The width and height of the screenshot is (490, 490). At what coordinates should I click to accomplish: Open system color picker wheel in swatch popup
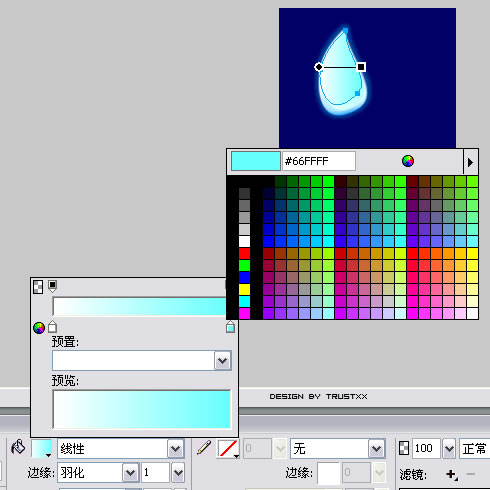pyautogui.click(x=408, y=161)
